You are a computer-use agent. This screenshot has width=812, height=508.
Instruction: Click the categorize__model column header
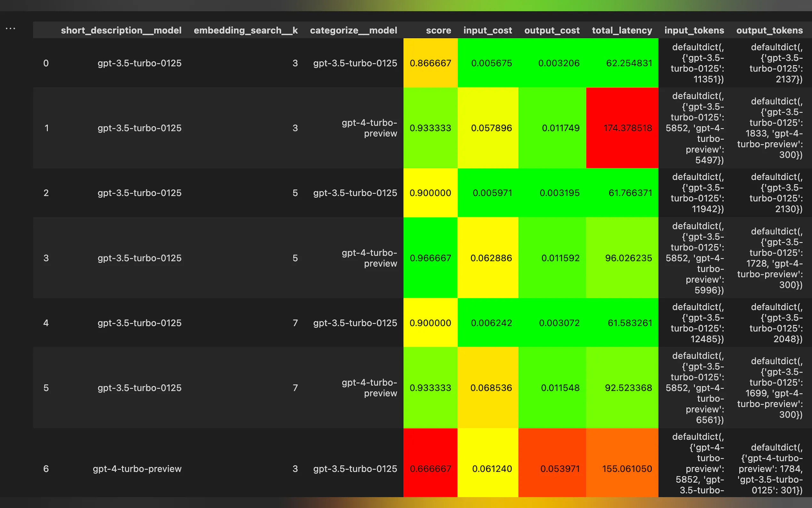coord(353,30)
